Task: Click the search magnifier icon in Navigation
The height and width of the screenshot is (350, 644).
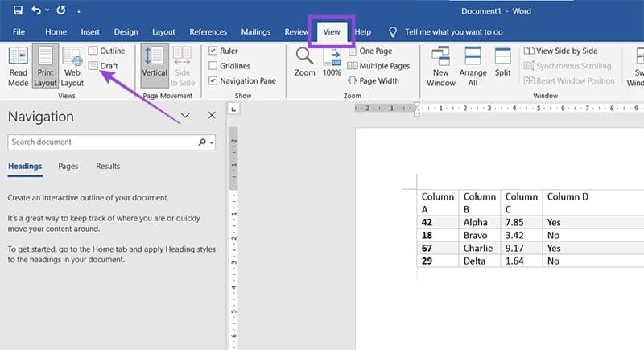Action: point(202,142)
